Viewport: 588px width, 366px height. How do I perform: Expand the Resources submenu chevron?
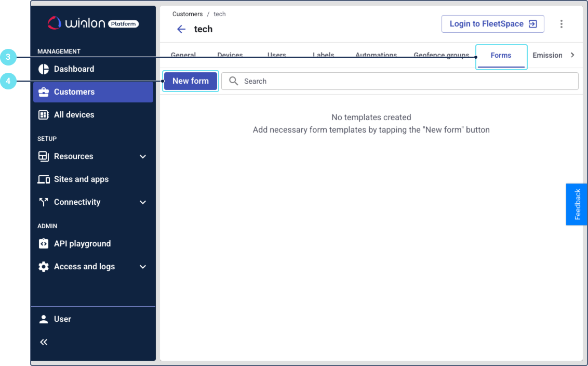click(143, 156)
